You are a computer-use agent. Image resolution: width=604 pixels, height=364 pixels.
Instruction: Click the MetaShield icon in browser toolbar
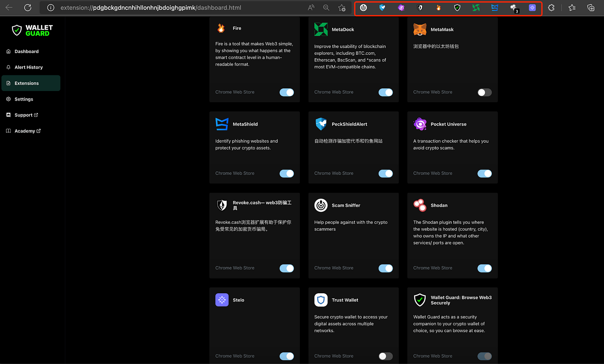tap(495, 8)
